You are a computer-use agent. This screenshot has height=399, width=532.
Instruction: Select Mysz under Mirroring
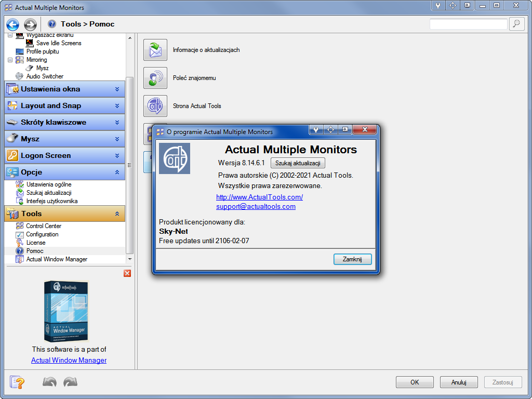pos(43,68)
